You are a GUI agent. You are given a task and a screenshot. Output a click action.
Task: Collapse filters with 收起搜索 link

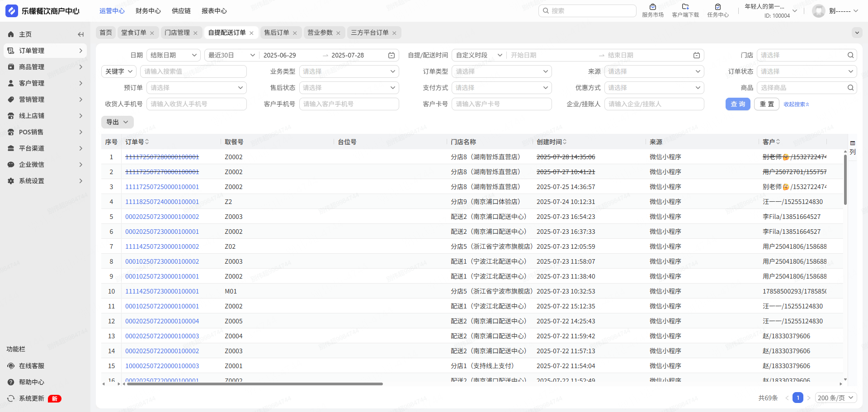point(797,104)
